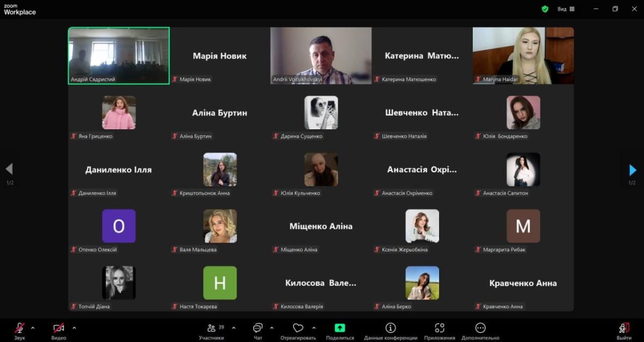
Task: Unmute the microphone with Звук button
Action: coord(19,331)
